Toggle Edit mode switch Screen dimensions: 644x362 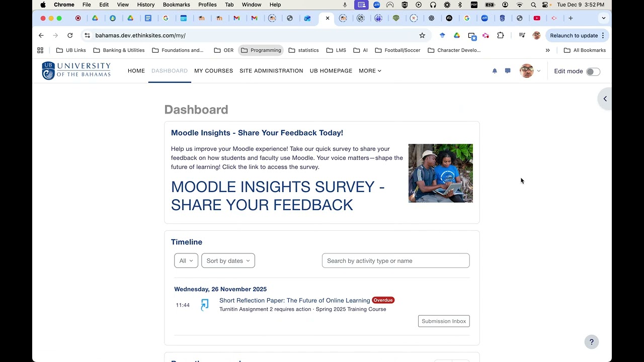point(593,71)
